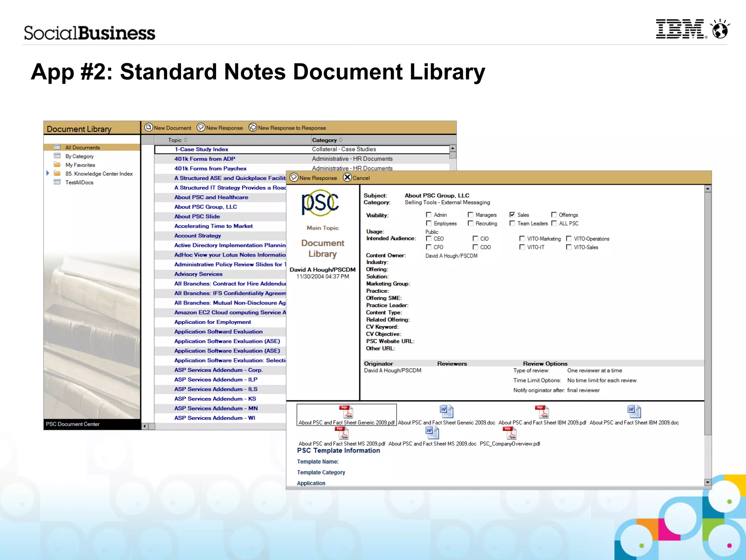
Task: Open About PSC and Fact Sheet MS 2009.doc attachment
Action: click(432, 436)
